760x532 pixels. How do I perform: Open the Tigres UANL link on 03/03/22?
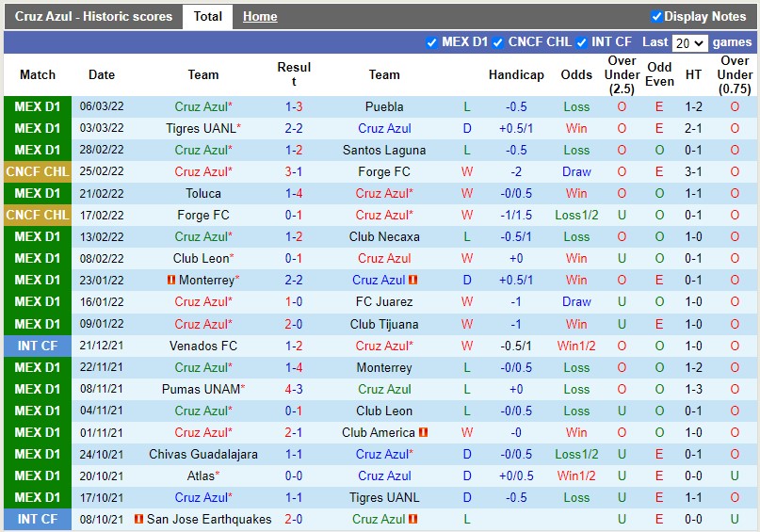201,128
